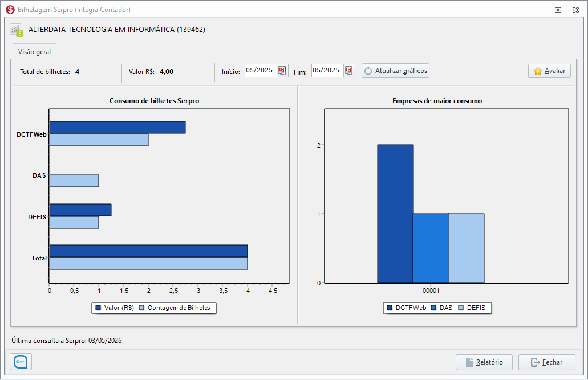Open the calendar picker for Início date
Screen dimensions: 588x380
282,71
